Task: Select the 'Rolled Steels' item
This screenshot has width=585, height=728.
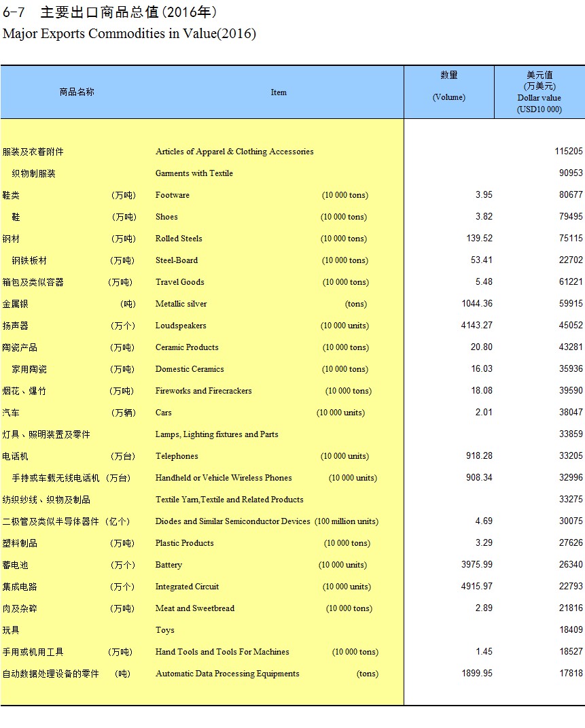Action: 179,239
